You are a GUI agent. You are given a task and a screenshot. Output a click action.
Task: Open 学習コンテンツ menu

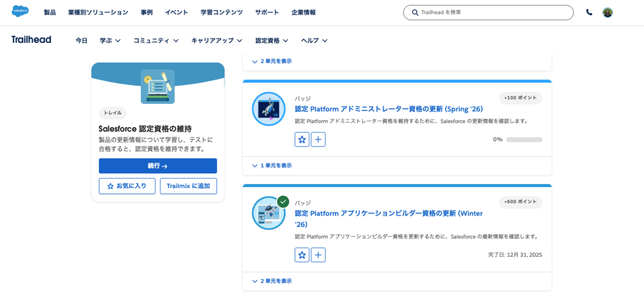click(x=222, y=12)
